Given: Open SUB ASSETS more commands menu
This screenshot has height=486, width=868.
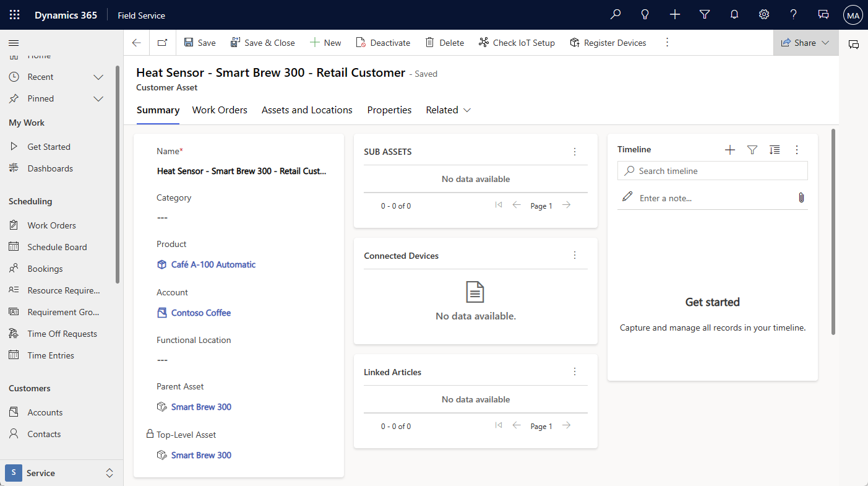Looking at the screenshot, I should point(575,152).
